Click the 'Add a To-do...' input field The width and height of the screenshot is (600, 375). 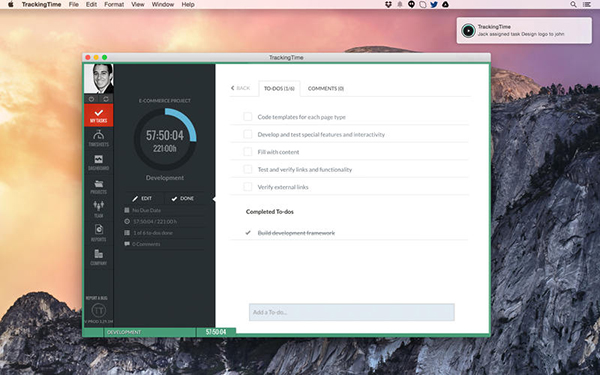tap(352, 312)
